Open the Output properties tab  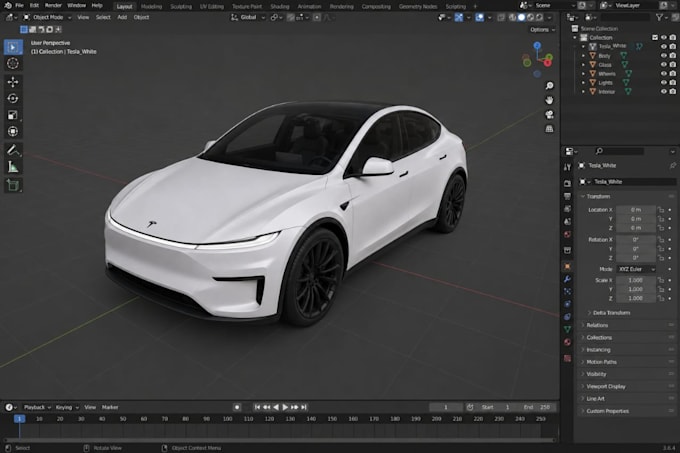pyautogui.click(x=567, y=196)
